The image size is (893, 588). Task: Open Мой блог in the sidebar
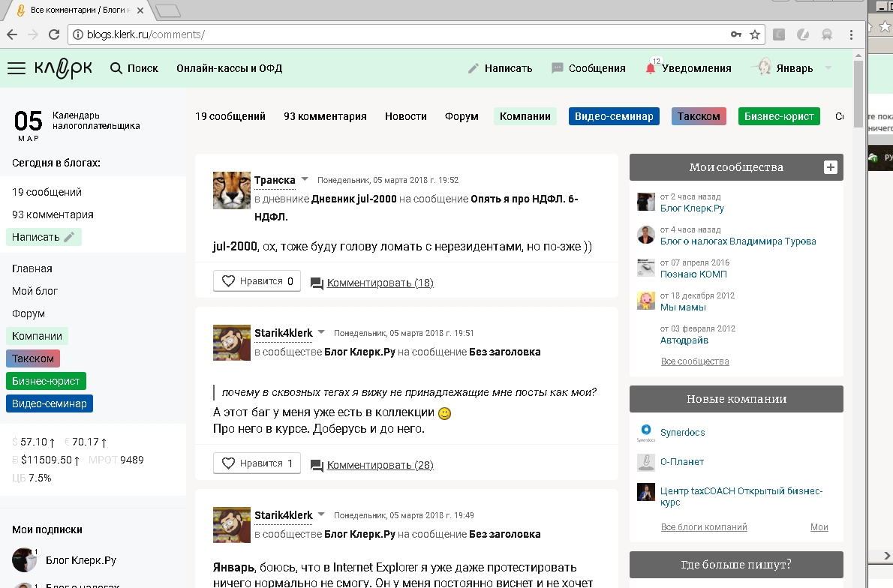pyautogui.click(x=35, y=291)
